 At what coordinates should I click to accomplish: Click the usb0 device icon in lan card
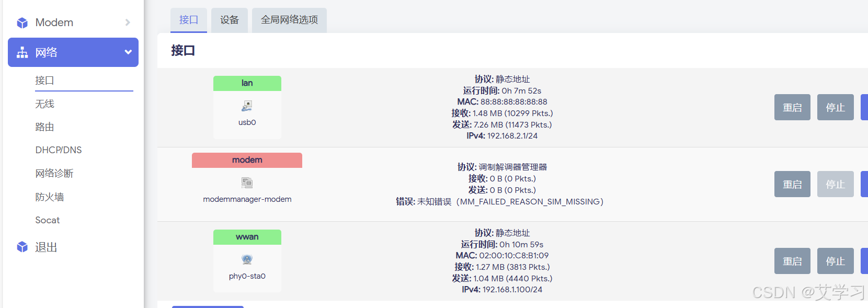(247, 106)
